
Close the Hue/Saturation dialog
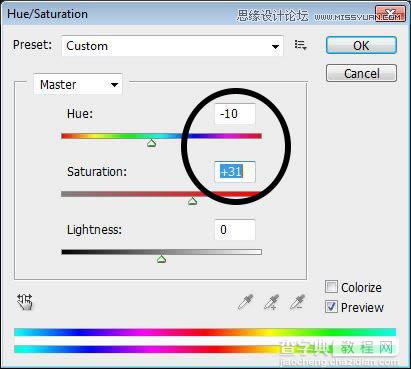(x=390, y=14)
